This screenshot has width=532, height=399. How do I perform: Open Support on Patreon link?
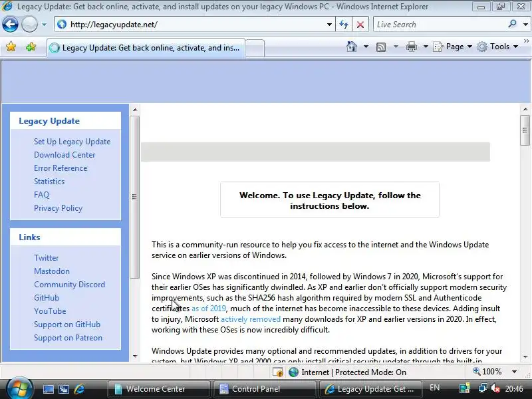pos(68,338)
